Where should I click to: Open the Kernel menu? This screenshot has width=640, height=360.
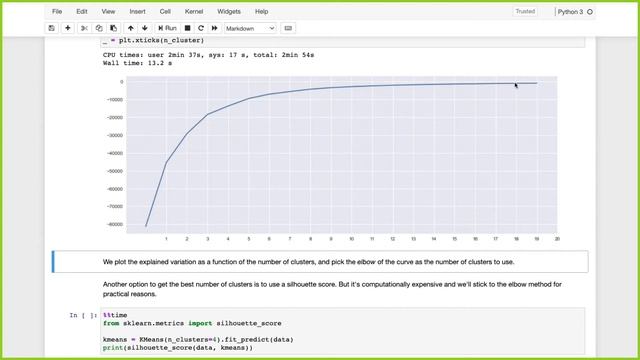point(194,11)
